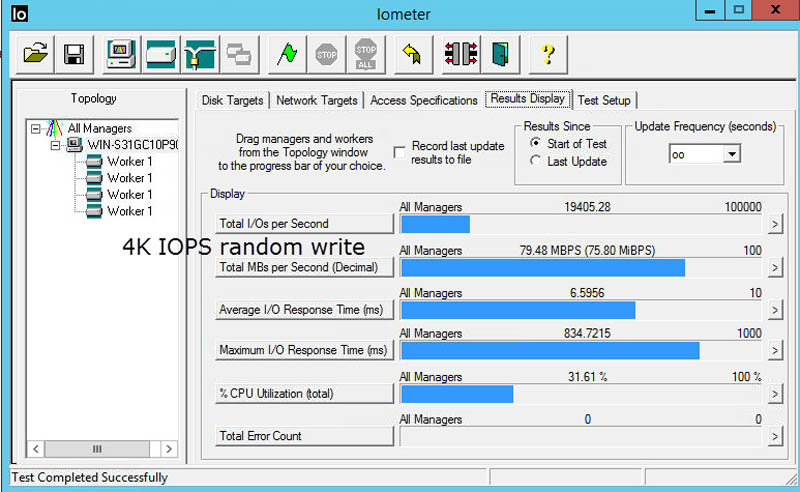800x492 pixels.
Task: Start new manager computer icon
Action: (121, 54)
